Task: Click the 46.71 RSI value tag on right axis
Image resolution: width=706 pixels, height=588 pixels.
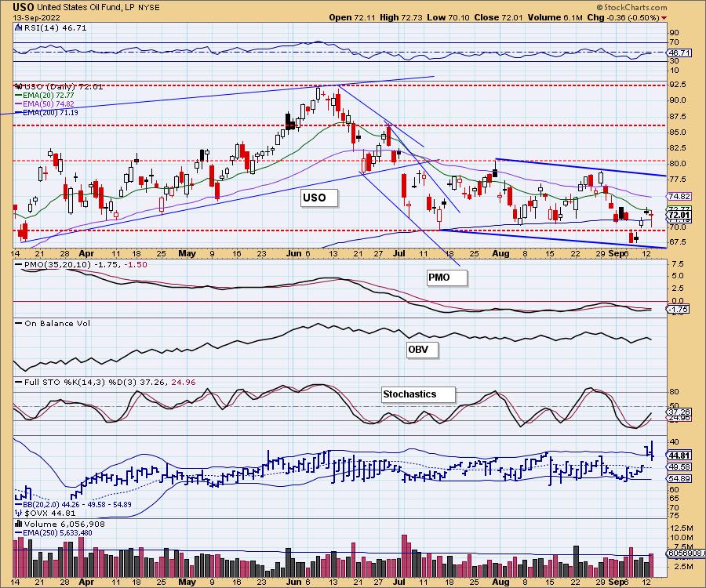Action: tap(679, 53)
